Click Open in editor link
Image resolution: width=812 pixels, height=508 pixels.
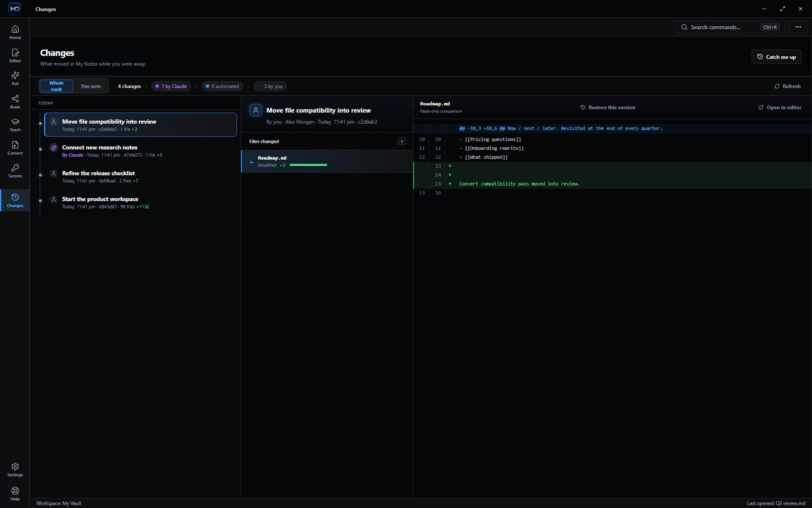pyautogui.click(x=780, y=108)
